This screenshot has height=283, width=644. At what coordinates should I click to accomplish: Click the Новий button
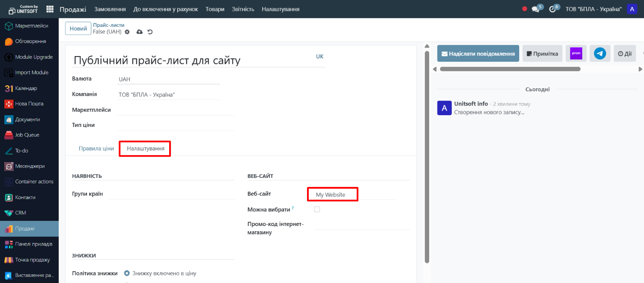tap(78, 28)
